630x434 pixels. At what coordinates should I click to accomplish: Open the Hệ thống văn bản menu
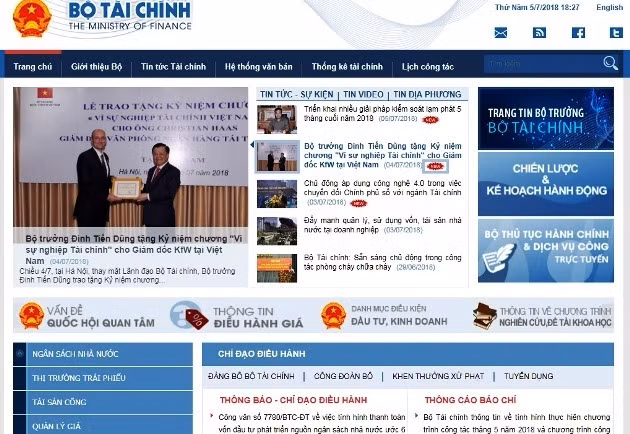pos(258,66)
